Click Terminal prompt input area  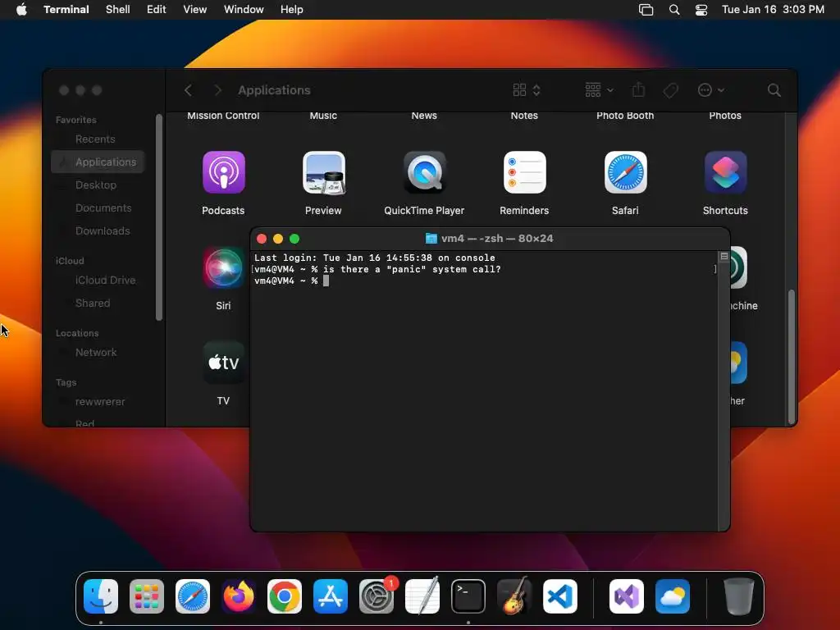tap(326, 281)
